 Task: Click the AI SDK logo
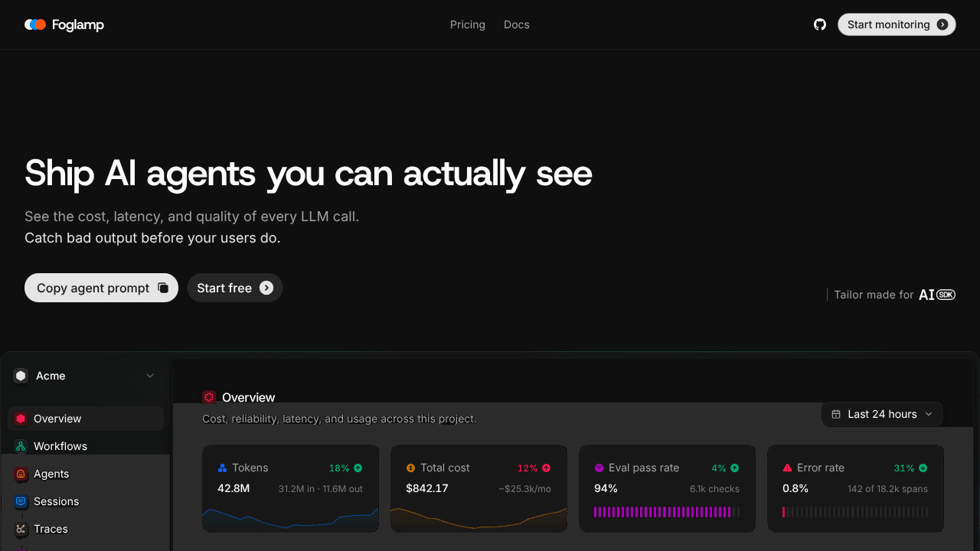[x=937, y=295]
